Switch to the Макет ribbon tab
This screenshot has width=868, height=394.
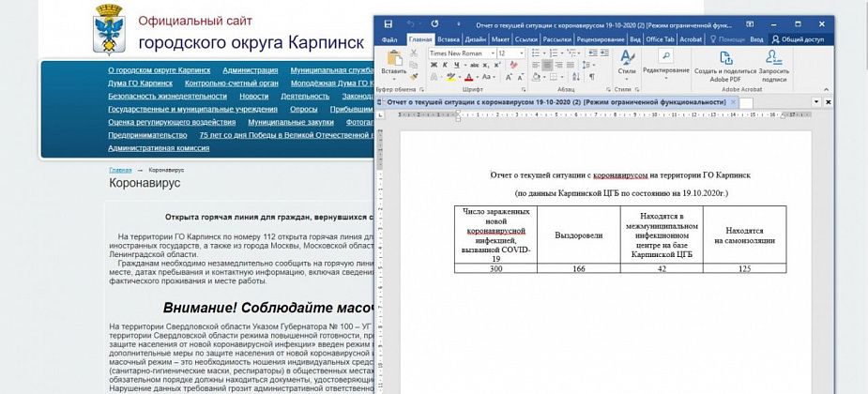click(500, 39)
